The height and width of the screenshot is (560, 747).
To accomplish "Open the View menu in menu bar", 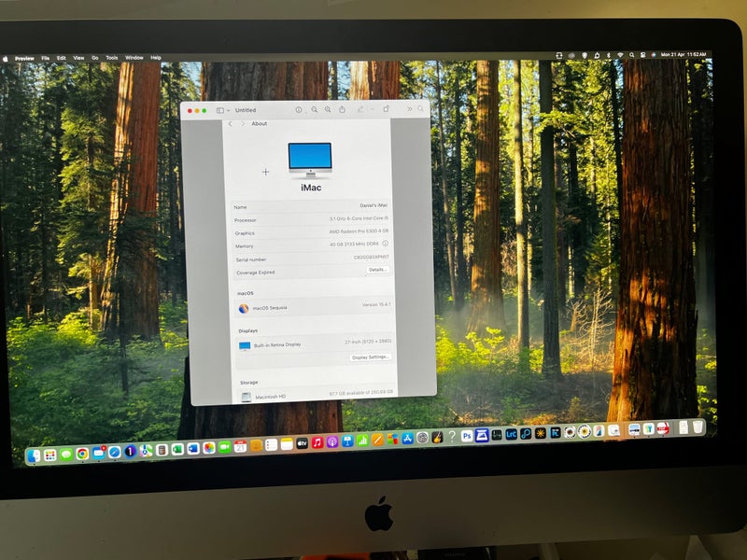I will [x=78, y=58].
